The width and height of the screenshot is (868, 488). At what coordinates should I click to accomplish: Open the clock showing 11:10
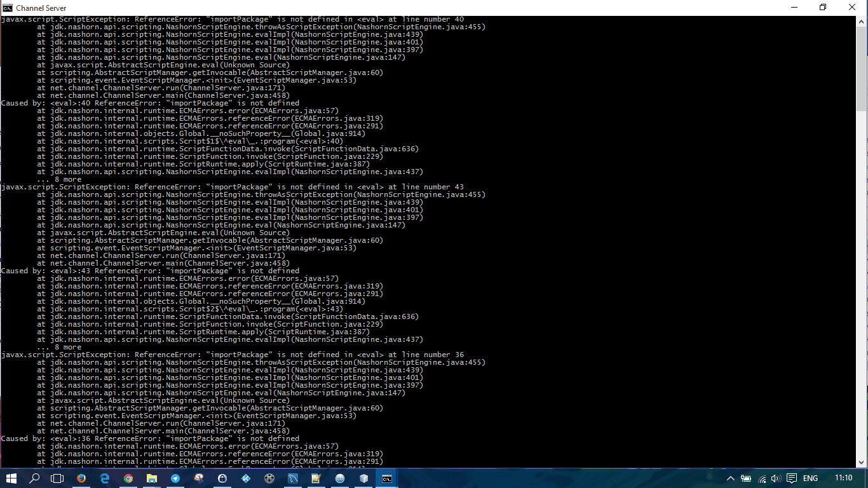tap(844, 478)
